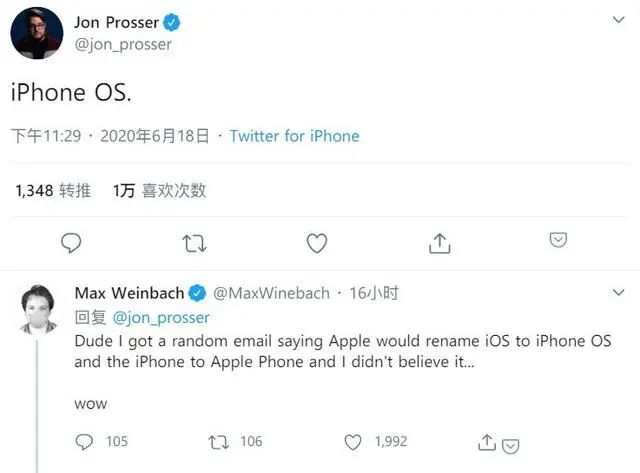Click the @jon_prosser mention in the reply
640x473 pixels.
coord(161,317)
